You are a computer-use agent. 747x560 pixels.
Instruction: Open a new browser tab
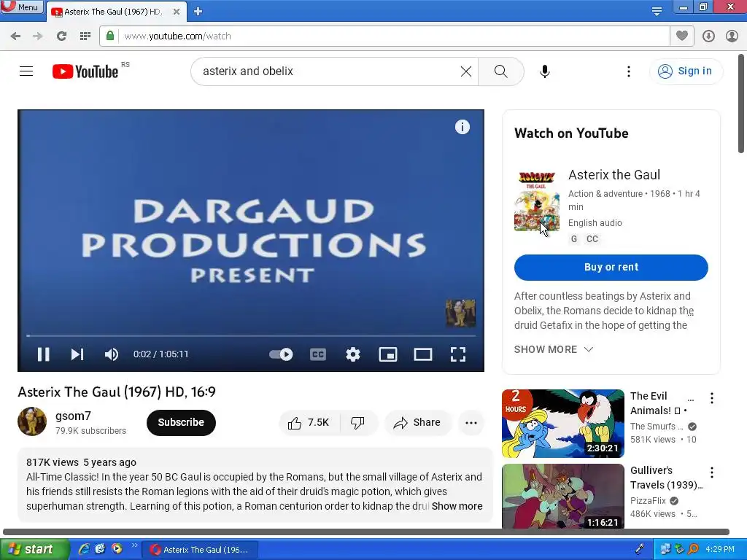198,12
